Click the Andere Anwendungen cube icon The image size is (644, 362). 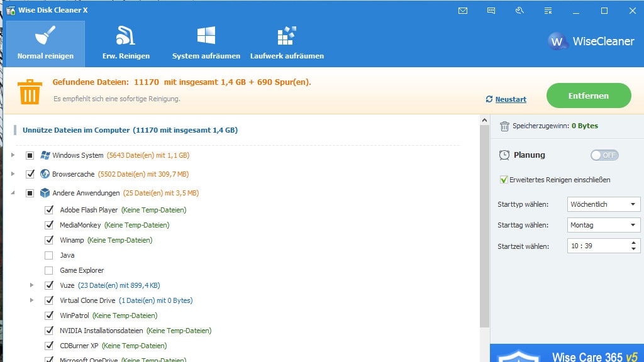click(45, 193)
